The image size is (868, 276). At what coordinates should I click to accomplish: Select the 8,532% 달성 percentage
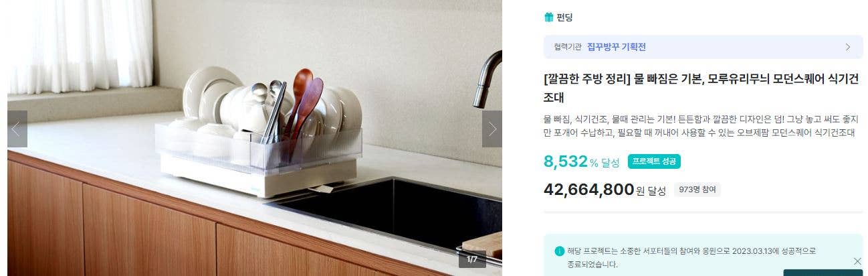(582, 161)
